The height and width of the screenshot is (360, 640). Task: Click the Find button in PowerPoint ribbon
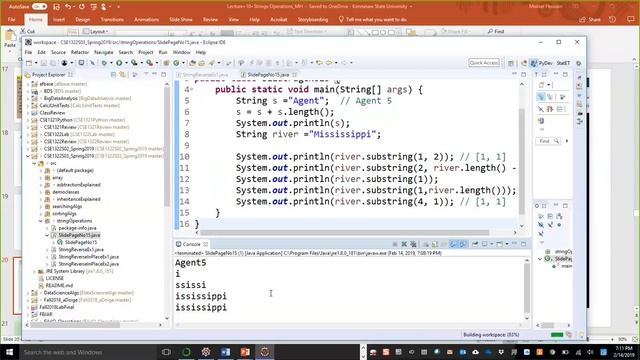(x=496, y=31)
